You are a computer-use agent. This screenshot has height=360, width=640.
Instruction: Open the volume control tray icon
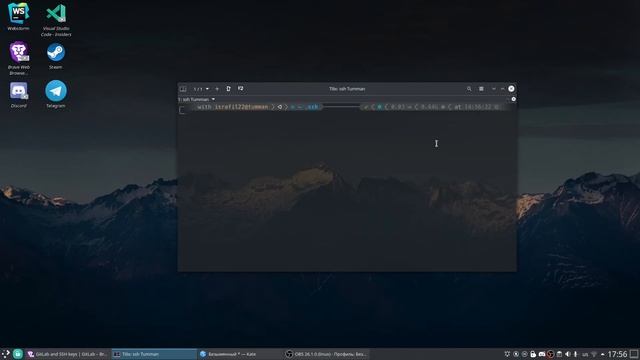point(568,354)
